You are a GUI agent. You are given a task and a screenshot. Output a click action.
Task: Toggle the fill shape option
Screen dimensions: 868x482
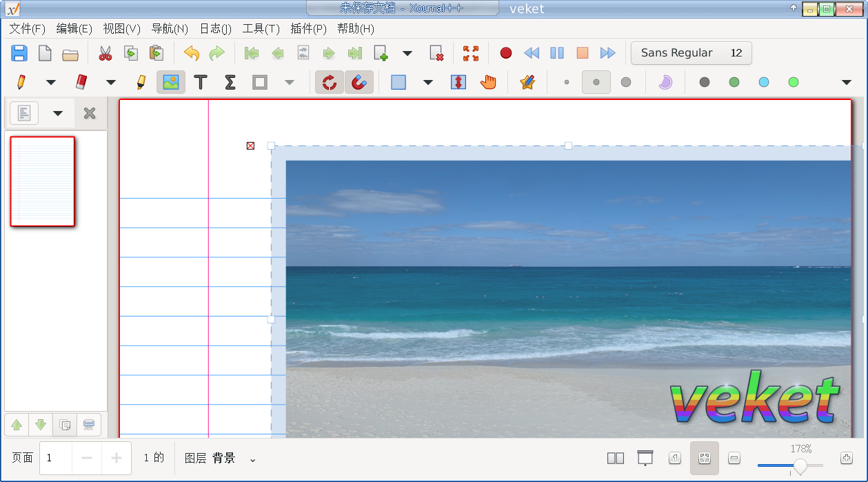(x=665, y=82)
